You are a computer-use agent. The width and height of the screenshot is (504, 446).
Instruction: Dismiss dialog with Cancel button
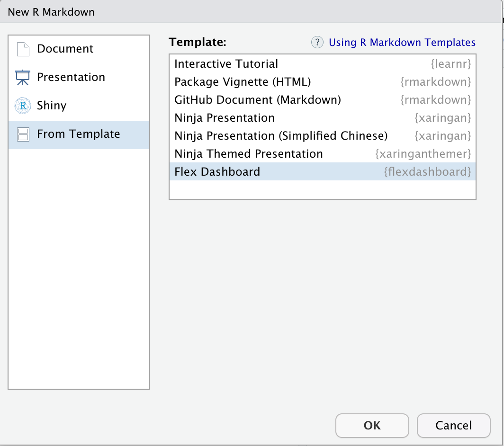(x=453, y=426)
